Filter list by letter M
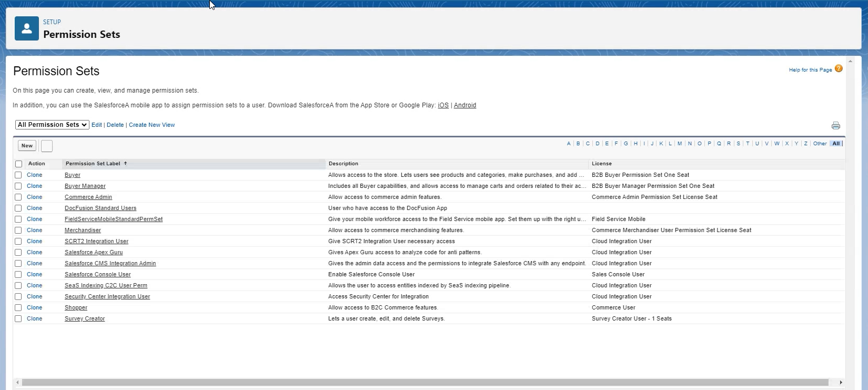 coord(680,144)
